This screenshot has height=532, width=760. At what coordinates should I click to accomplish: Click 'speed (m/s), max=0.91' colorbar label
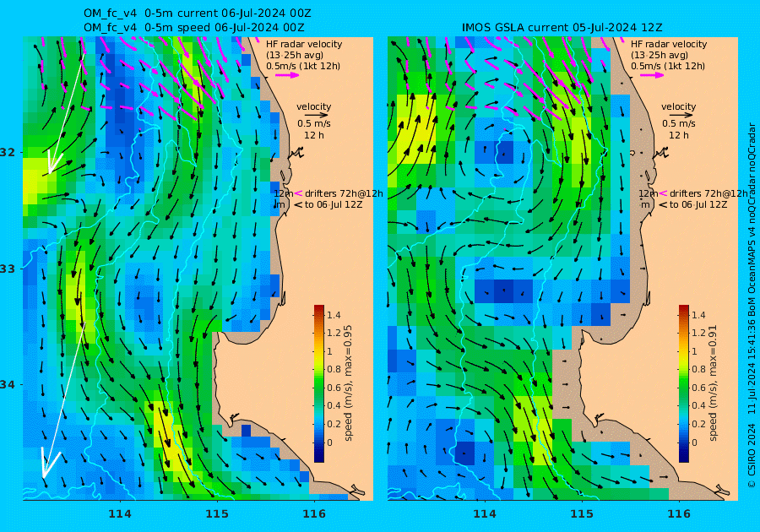tap(713, 383)
